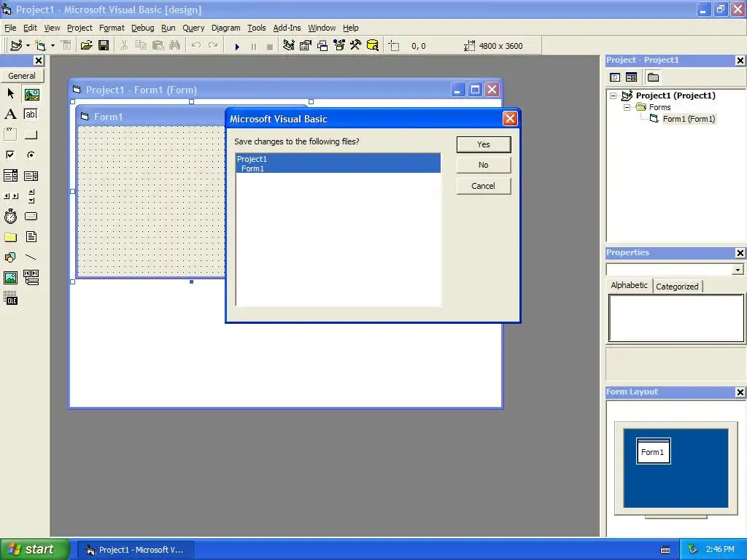Open Data View Window from the toolbar
The width and height of the screenshot is (747, 560).
click(x=373, y=46)
